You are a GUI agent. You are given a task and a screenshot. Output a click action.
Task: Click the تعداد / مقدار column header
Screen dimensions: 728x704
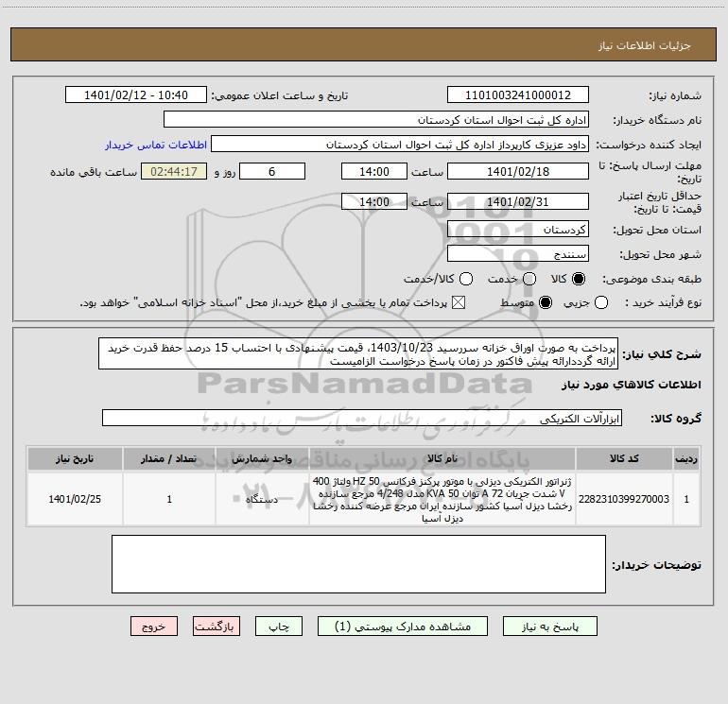tap(169, 459)
